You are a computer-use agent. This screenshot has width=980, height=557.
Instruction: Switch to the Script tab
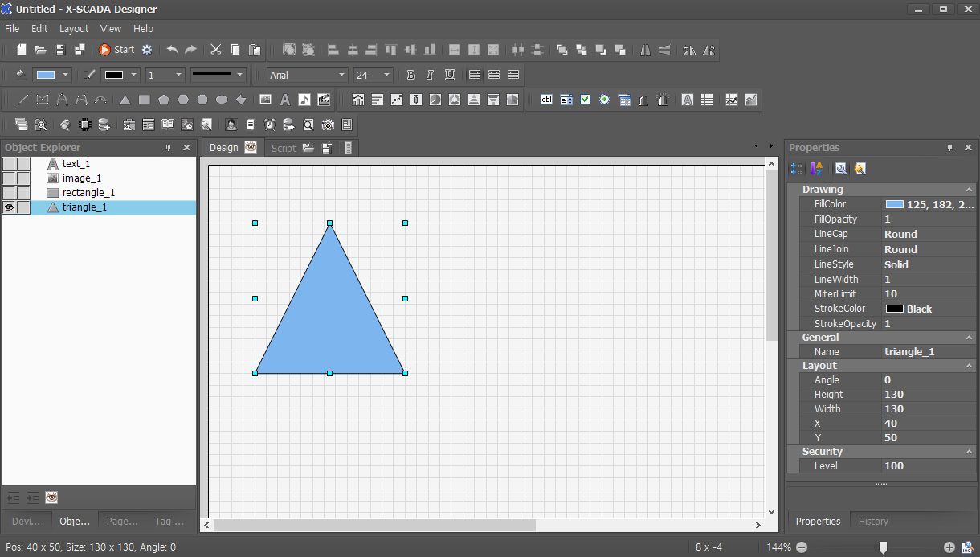(284, 148)
